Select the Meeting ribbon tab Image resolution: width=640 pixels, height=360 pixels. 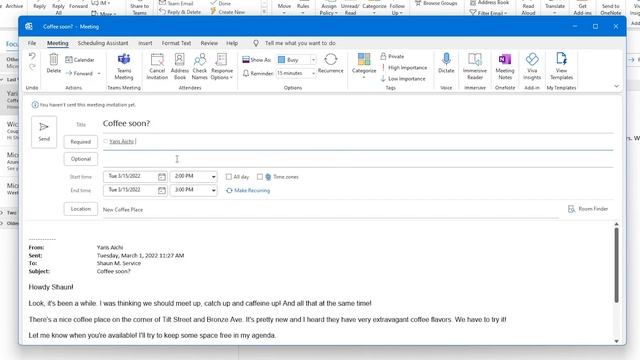(x=58, y=43)
